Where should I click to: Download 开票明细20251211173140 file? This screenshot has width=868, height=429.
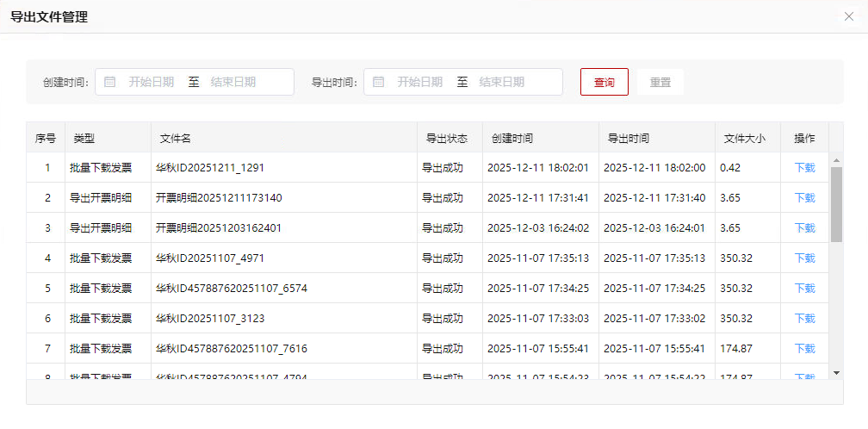pyautogui.click(x=804, y=198)
